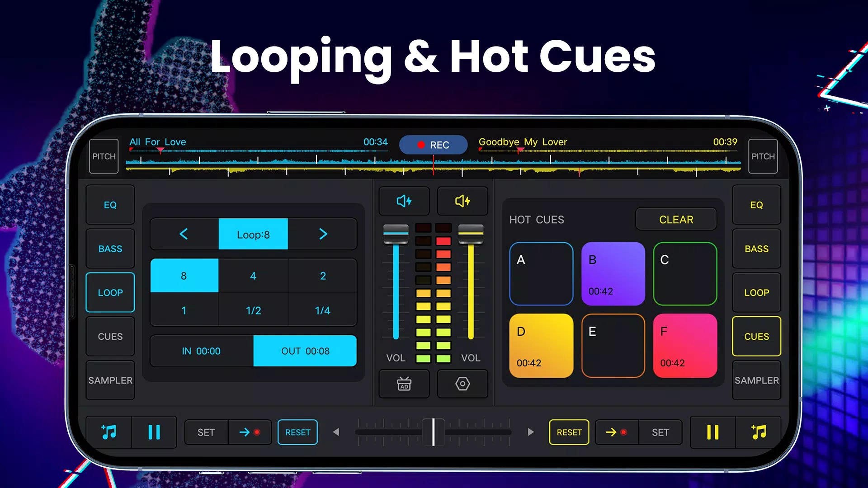Image resolution: width=868 pixels, height=488 pixels.
Task: Click CLEAR to erase all hot cues
Action: coord(675,219)
